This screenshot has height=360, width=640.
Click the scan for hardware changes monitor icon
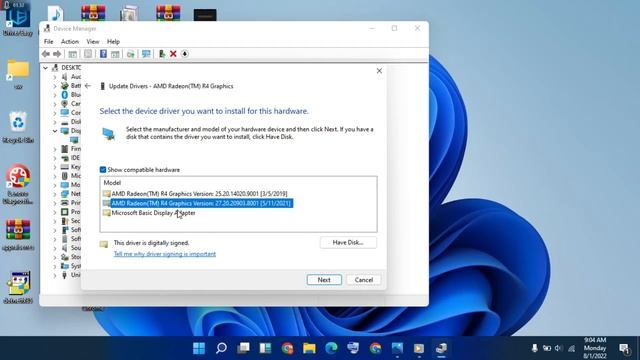pyautogui.click(x=146, y=54)
